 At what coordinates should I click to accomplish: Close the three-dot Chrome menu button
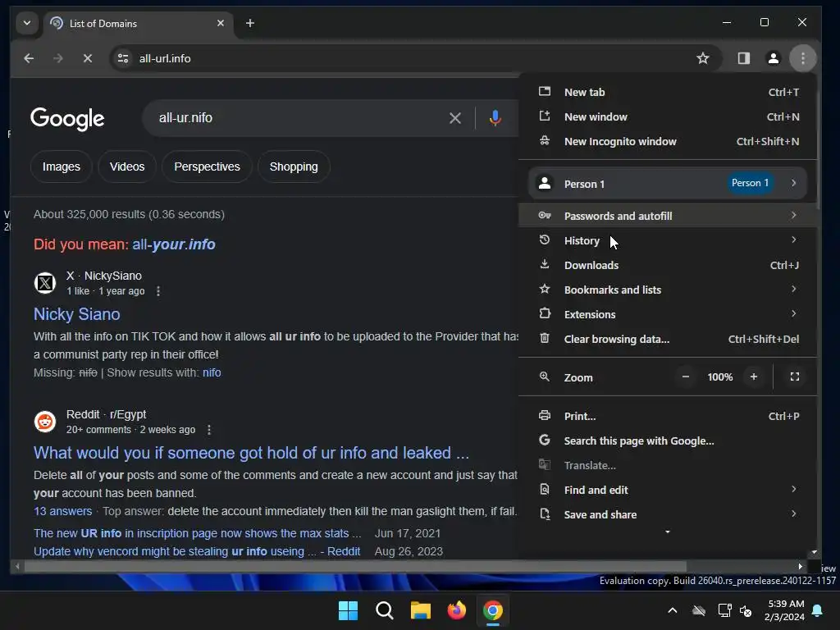(802, 58)
